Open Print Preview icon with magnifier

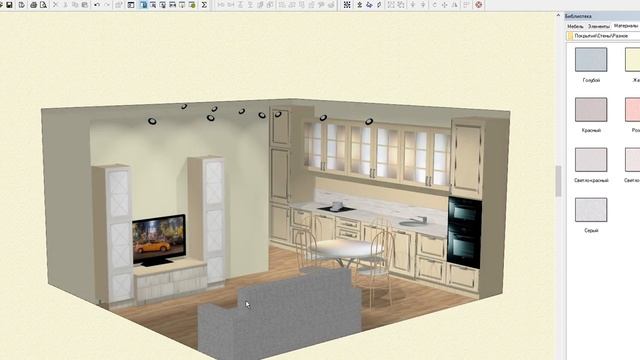coord(43,5)
